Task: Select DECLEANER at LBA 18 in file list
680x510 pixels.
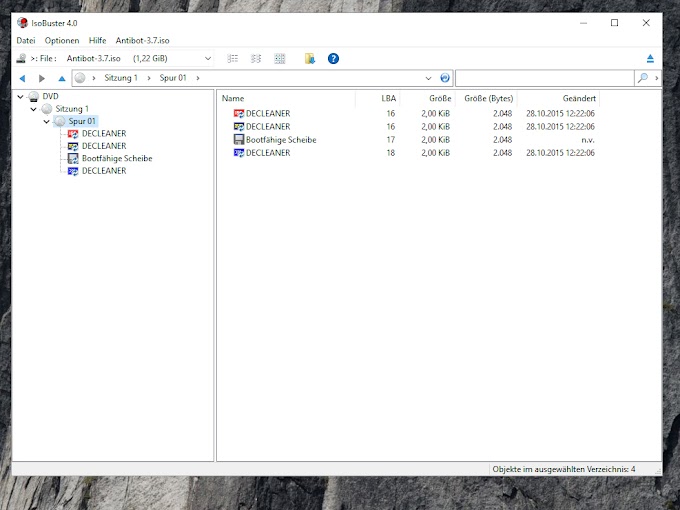Action: click(x=268, y=153)
